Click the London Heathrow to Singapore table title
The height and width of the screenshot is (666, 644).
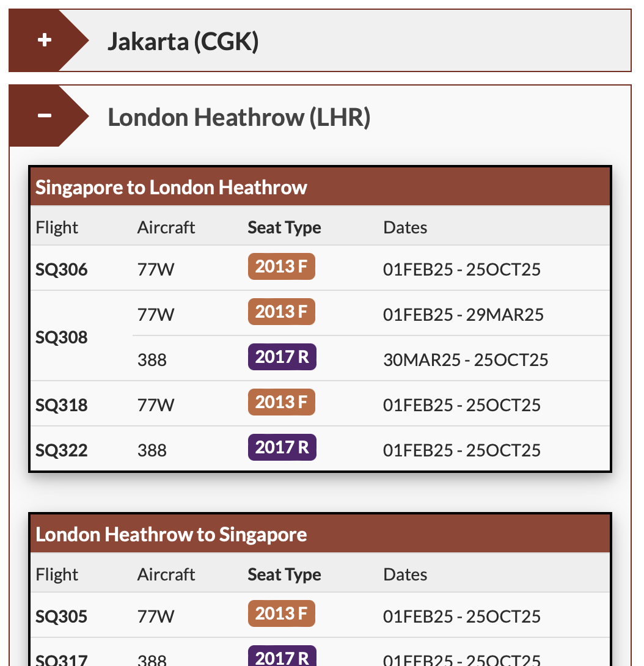coord(171,534)
